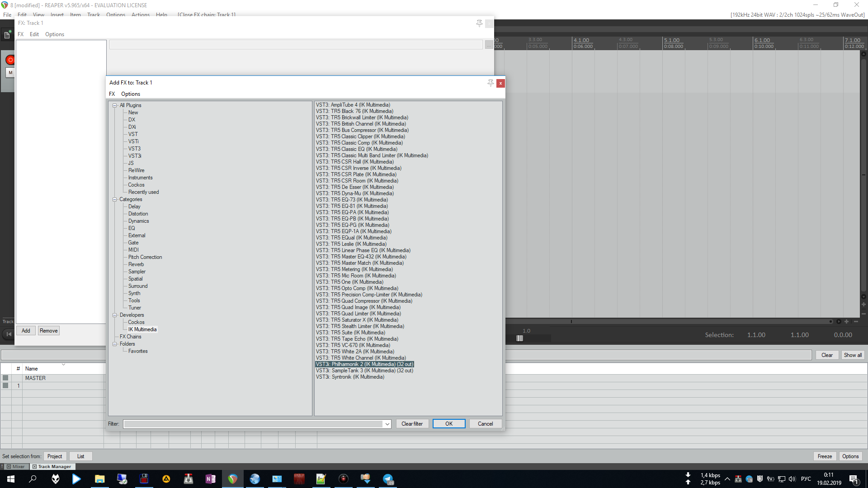Toggle MASTER row checkbox in Track Manager
Screen dimensions: 868x488
coord(5,378)
